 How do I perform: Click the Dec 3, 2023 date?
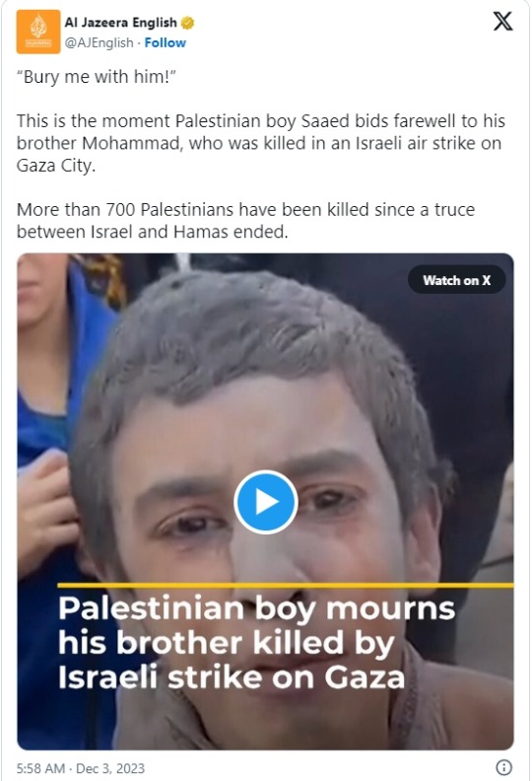[110, 768]
